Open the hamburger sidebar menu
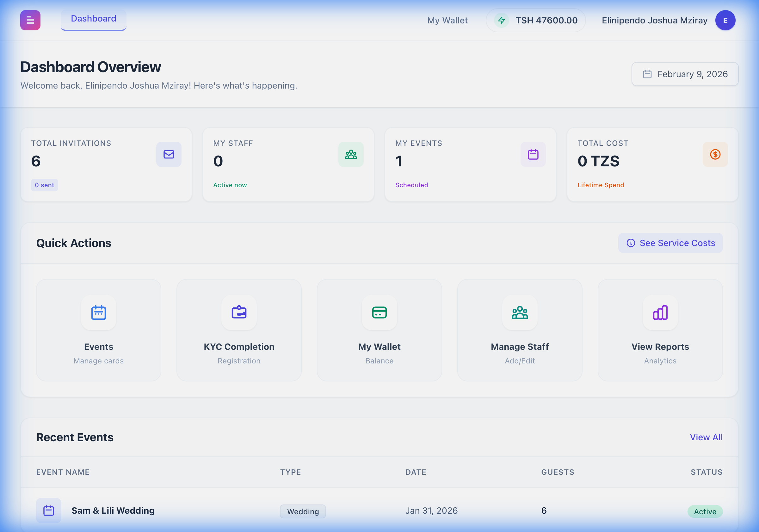 [x=30, y=20]
